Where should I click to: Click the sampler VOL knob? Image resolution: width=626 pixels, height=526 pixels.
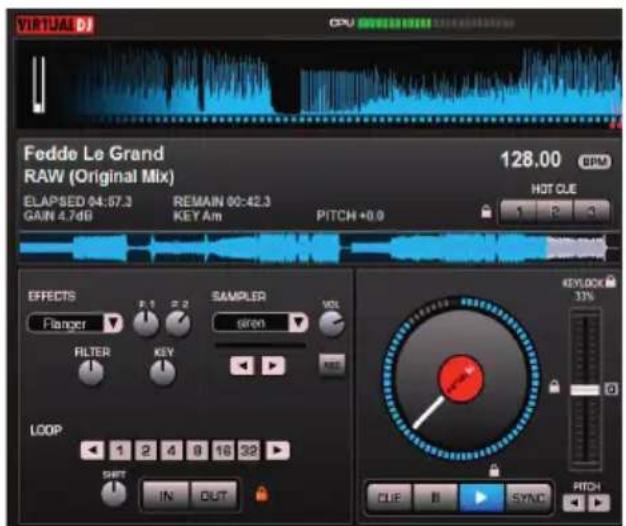[x=331, y=323]
